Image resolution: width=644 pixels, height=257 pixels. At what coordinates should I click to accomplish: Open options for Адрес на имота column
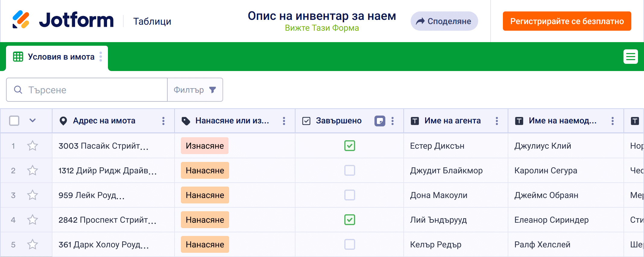(x=163, y=121)
